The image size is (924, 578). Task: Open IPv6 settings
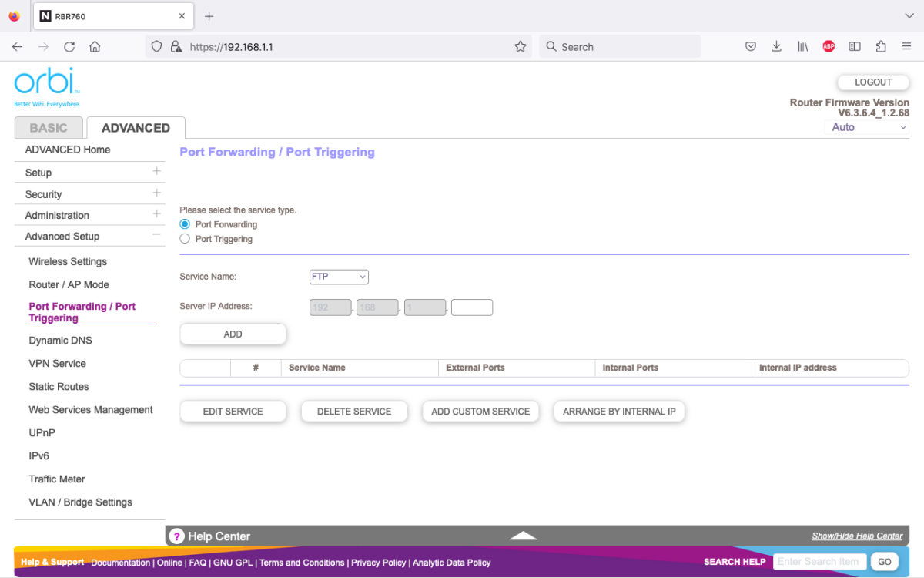point(38,455)
